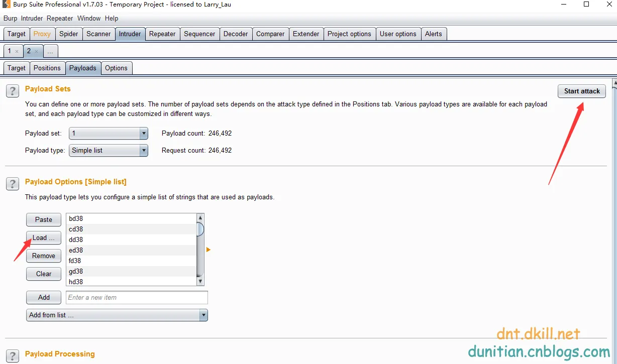Screen dimensions: 617x364
Task: Open the Options sub-tab
Action: 117,68
